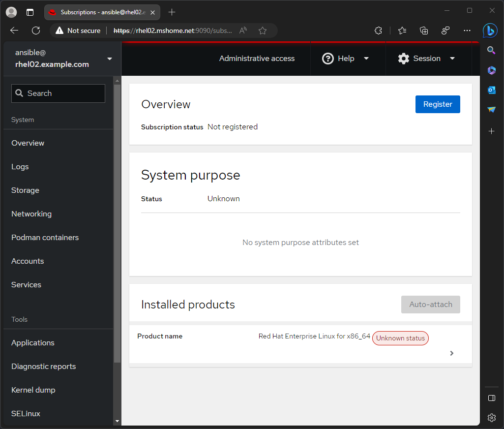Open Networking from the Cockpit sidebar
504x429 pixels.
pyautogui.click(x=31, y=214)
